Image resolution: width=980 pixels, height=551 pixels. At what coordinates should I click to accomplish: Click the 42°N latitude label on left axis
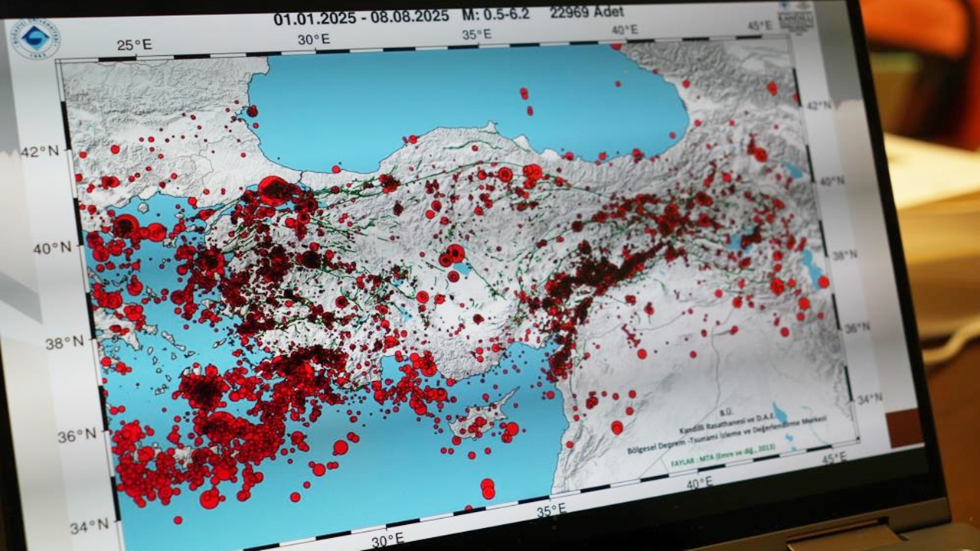[41, 152]
